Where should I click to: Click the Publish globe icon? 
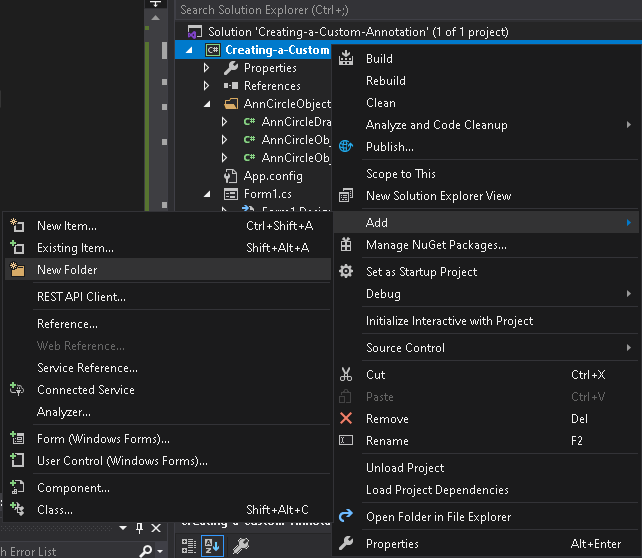pos(346,147)
